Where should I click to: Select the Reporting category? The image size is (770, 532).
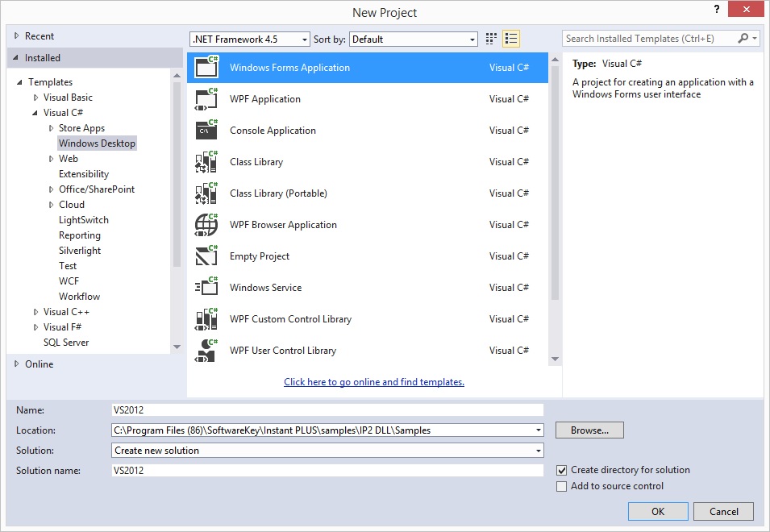click(80, 235)
